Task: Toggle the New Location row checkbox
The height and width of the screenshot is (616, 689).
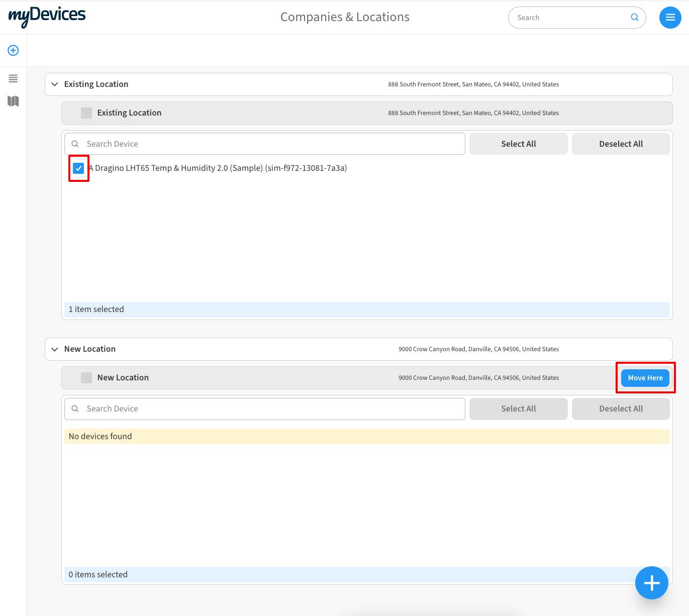Action: (x=86, y=378)
